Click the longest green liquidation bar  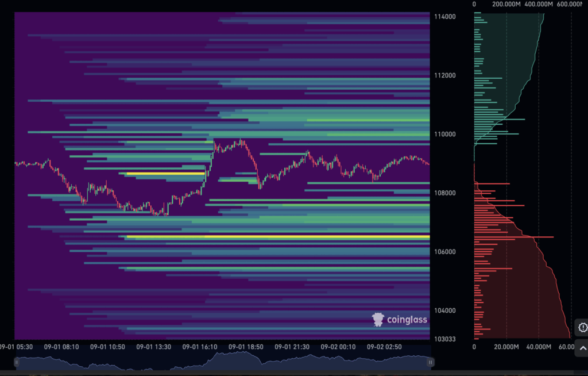(499, 120)
